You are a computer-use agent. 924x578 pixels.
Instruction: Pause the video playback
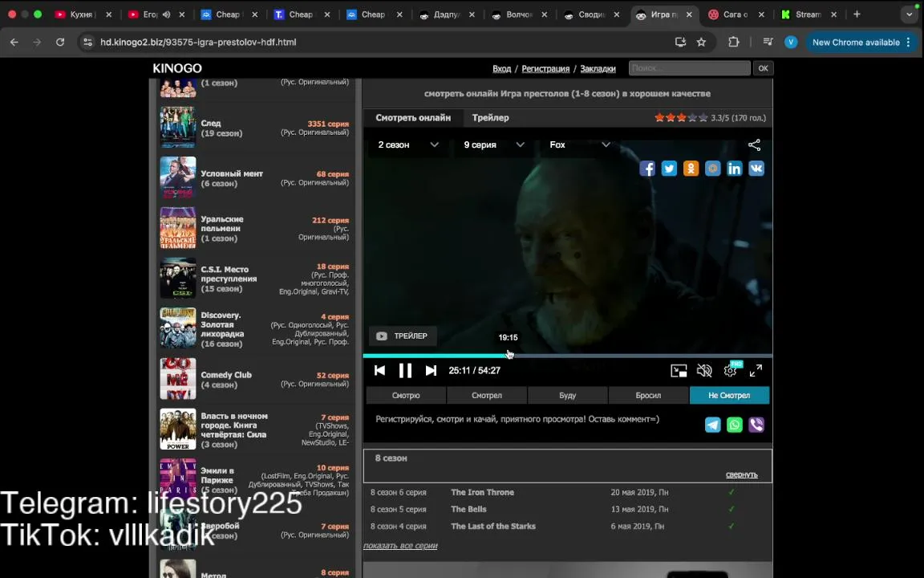point(405,370)
